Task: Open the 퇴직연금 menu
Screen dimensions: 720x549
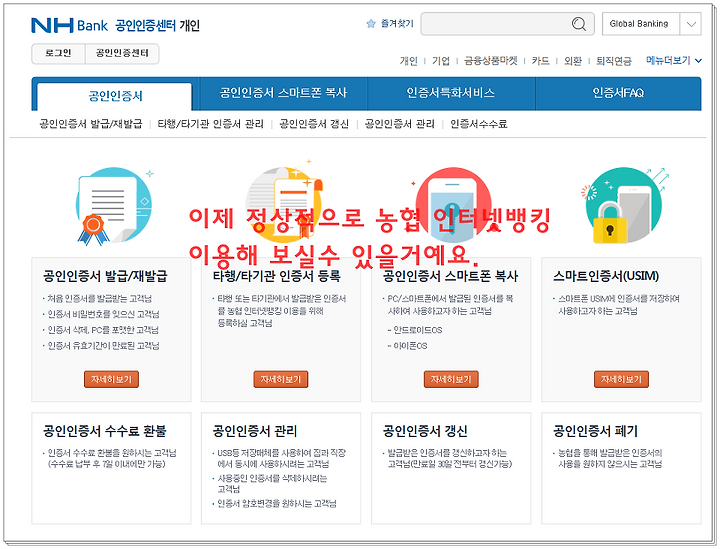Action: pyautogui.click(x=614, y=61)
